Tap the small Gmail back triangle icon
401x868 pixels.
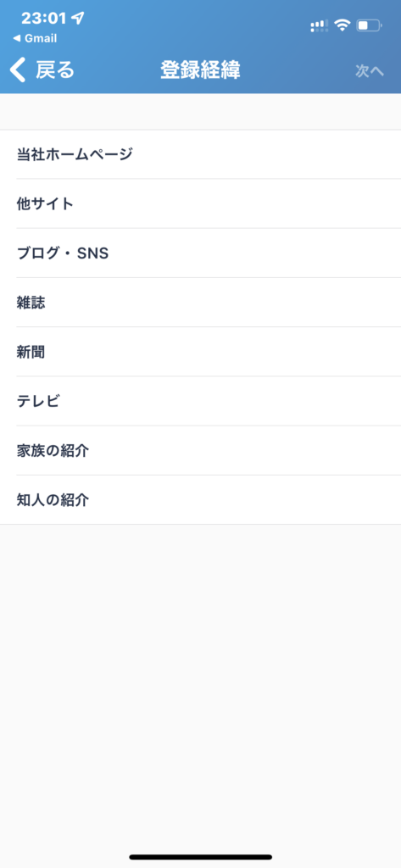pos(16,39)
